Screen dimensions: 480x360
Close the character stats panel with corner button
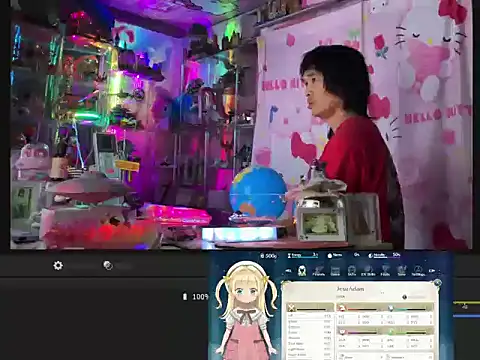point(437,283)
